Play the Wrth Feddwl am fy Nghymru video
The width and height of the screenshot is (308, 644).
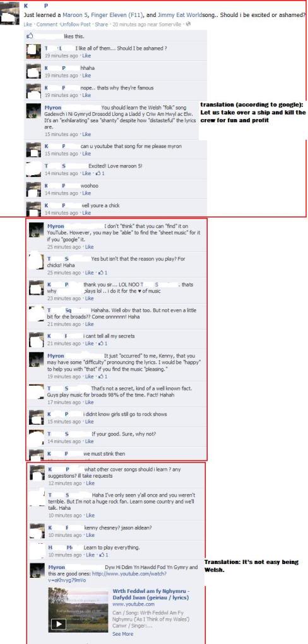pyautogui.click(x=58, y=624)
